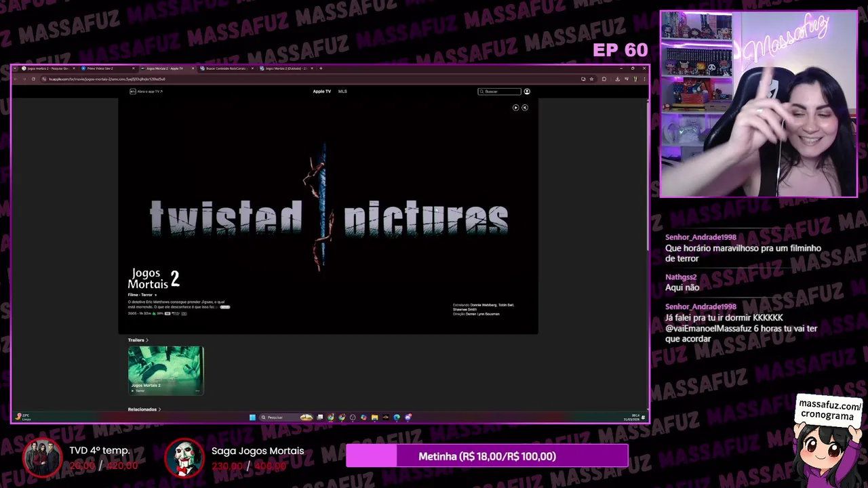The width and height of the screenshot is (868, 488).
Task: Click the notification bell in the system tray
Action: (x=644, y=418)
